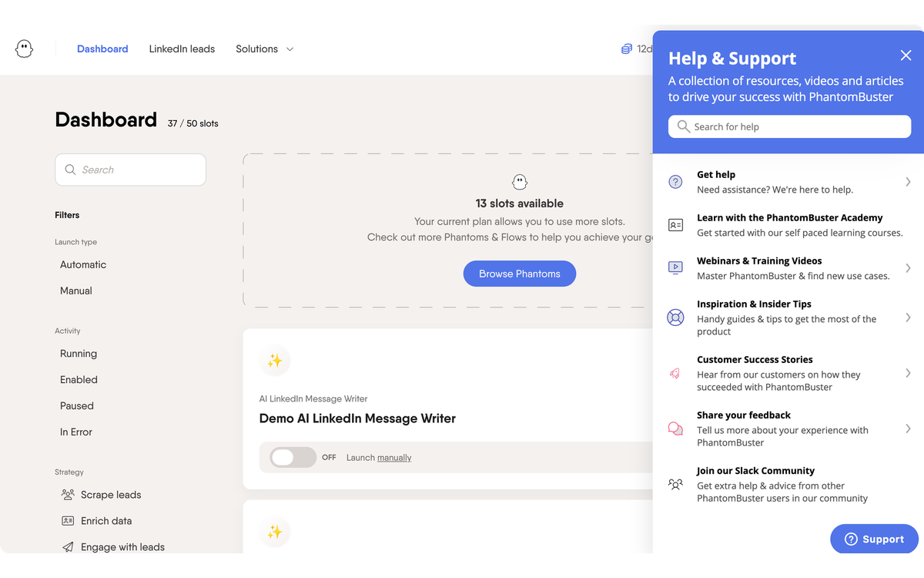Filter by Manual launch type
Image resolution: width=924 pixels, height=578 pixels.
[x=76, y=291]
